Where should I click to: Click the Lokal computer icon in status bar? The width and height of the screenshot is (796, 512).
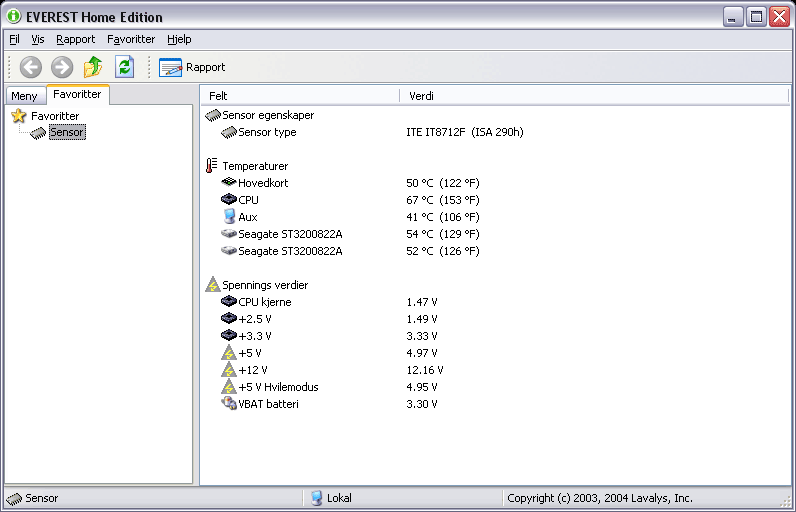[317, 498]
